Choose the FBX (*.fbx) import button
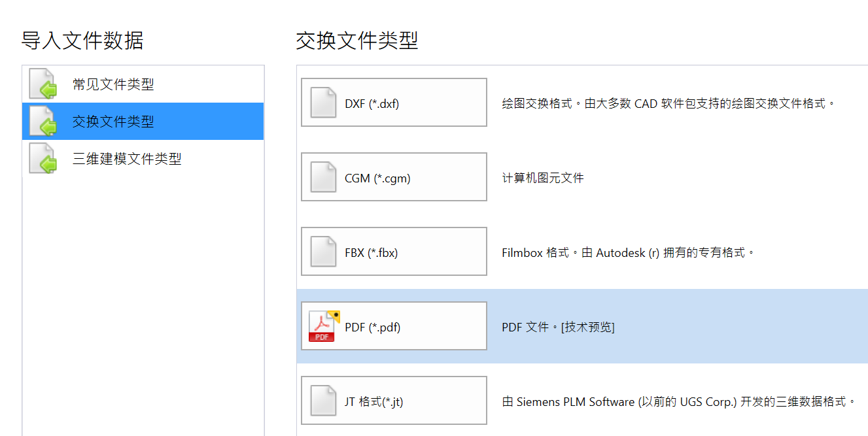 394,252
